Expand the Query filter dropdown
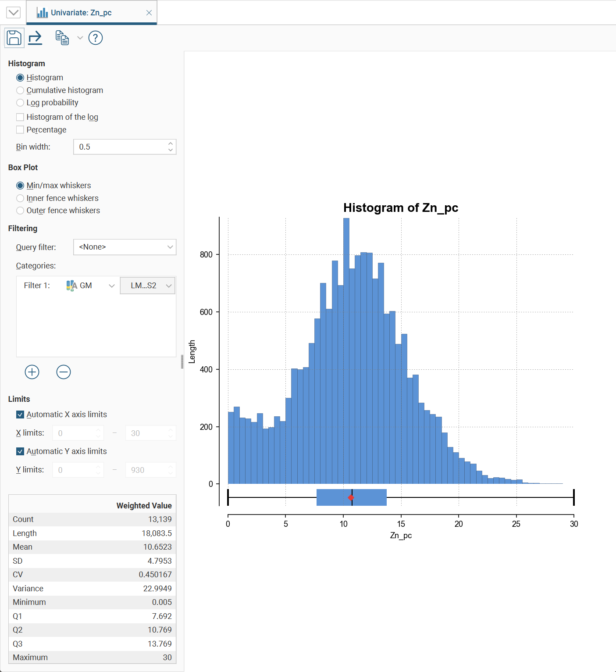The width and height of the screenshot is (616, 672). (x=125, y=247)
